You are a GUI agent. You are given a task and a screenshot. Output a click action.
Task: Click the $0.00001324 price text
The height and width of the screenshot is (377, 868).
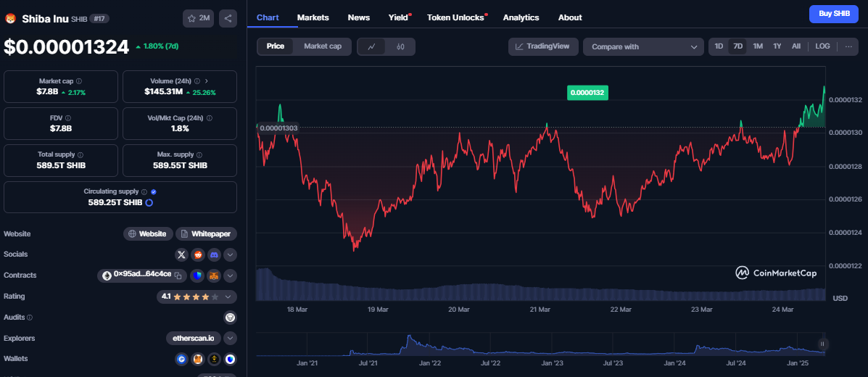pyautogui.click(x=67, y=48)
